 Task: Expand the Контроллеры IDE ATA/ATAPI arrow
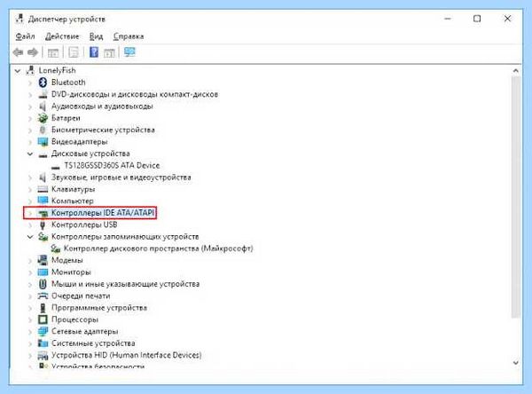30,213
